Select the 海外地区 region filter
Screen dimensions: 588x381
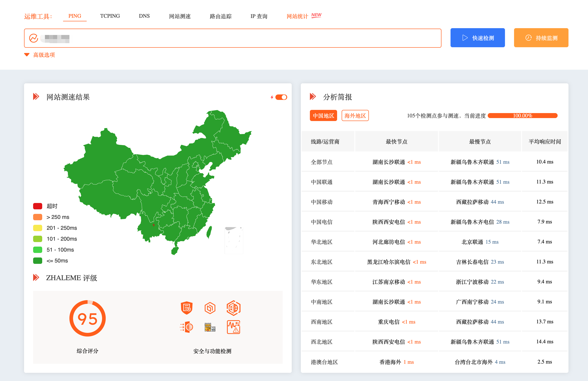pyautogui.click(x=355, y=116)
